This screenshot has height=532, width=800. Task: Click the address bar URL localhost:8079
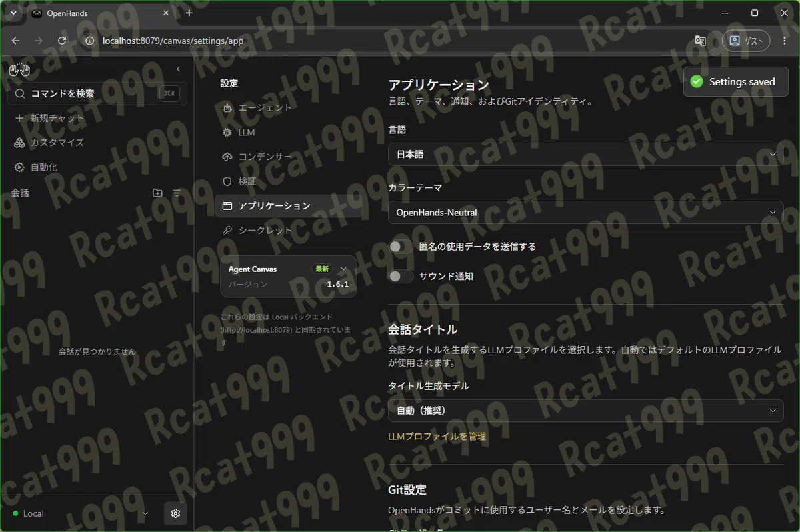173,41
